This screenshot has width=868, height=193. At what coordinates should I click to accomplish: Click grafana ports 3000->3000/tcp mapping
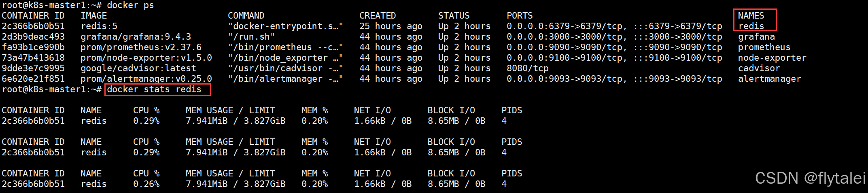coord(614,37)
